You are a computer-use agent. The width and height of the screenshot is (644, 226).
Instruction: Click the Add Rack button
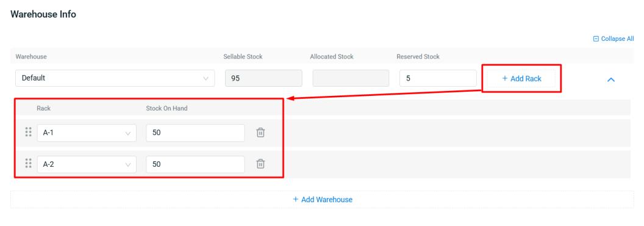coord(521,79)
